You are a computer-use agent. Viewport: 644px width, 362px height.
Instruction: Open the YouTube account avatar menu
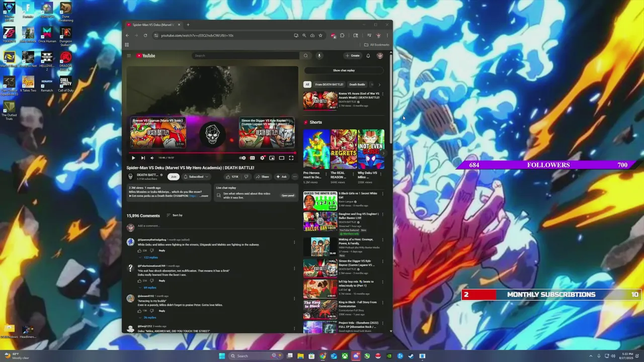point(380,56)
